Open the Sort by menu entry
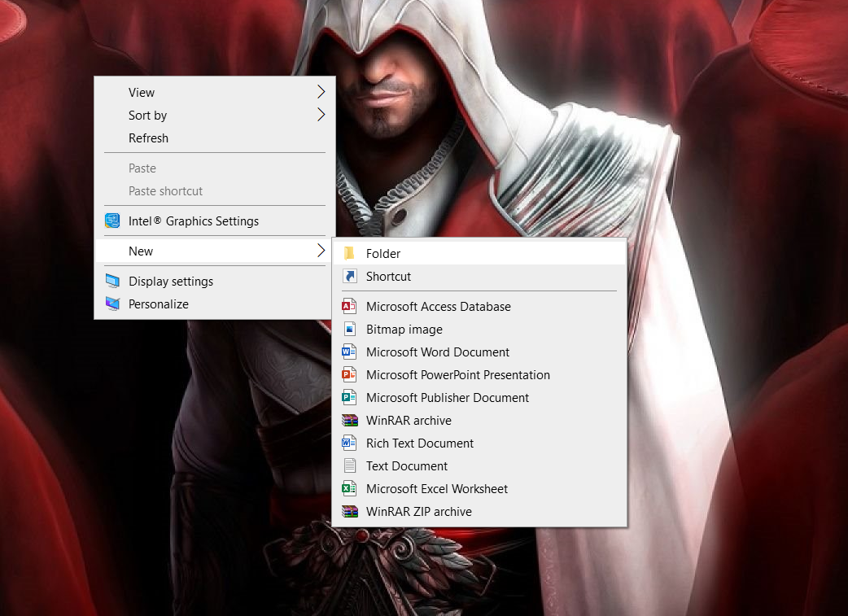Image resolution: width=848 pixels, height=616 pixels. coord(215,116)
